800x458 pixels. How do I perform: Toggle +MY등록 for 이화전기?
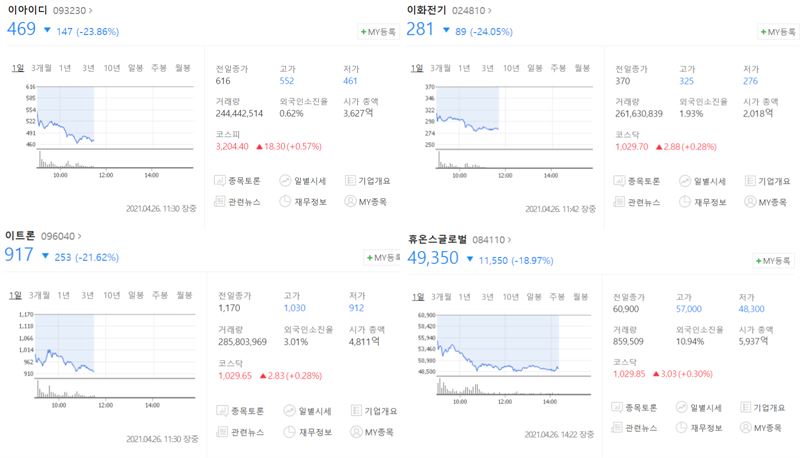(775, 32)
